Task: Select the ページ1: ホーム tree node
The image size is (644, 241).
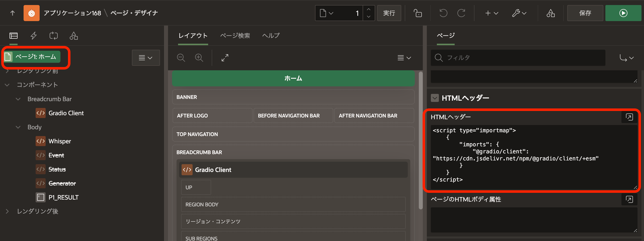Action: [32, 57]
